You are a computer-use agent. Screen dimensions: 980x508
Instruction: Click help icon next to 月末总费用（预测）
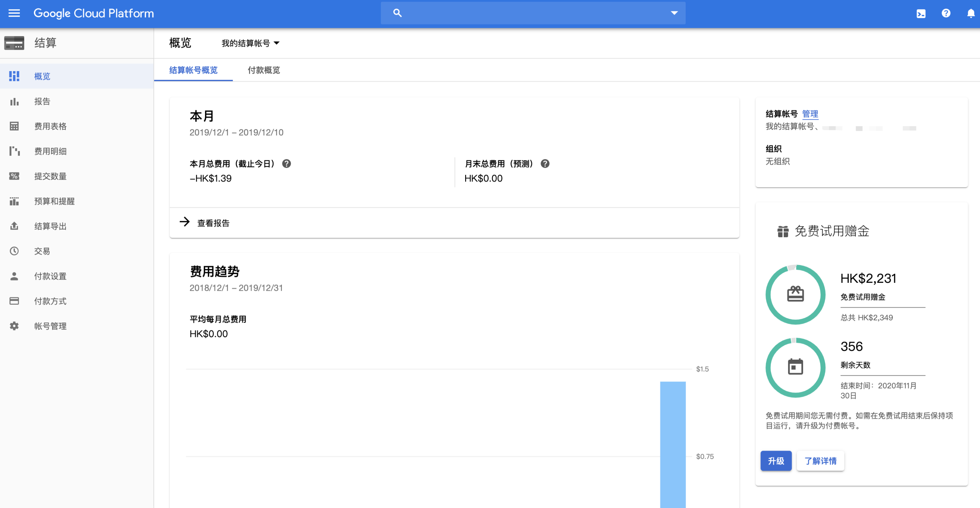(545, 163)
